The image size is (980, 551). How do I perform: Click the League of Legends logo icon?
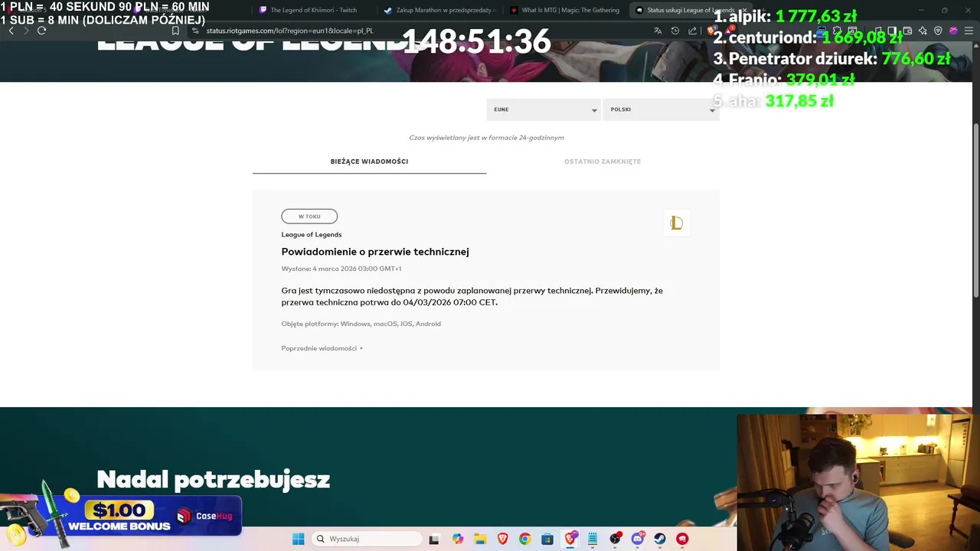pos(676,223)
